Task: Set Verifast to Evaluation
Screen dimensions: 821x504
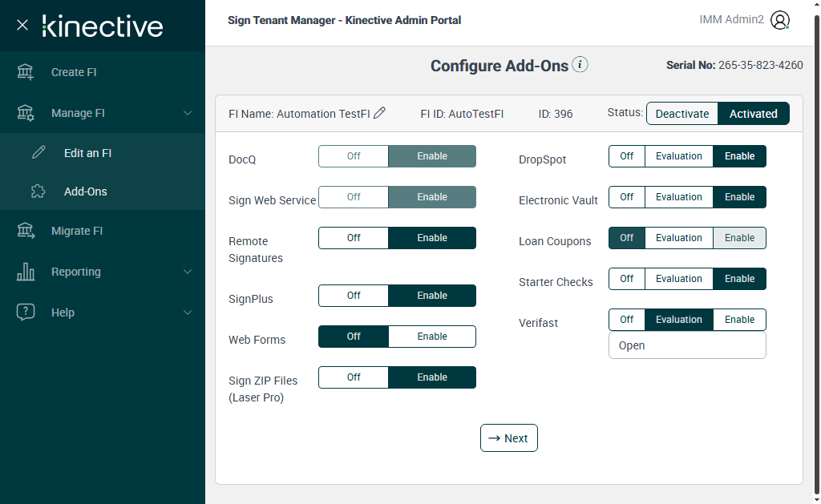Action: (x=678, y=319)
